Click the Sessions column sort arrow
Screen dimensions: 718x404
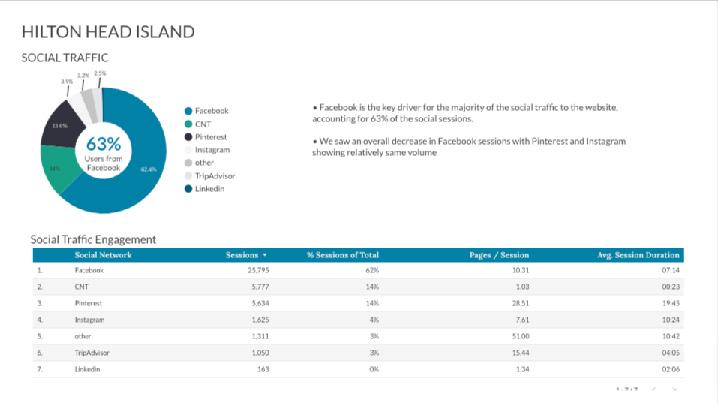coord(265,255)
